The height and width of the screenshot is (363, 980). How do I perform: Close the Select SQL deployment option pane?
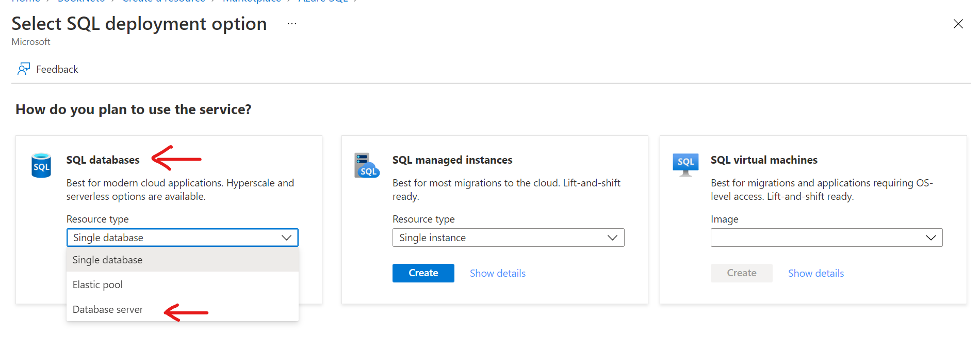[x=958, y=24]
